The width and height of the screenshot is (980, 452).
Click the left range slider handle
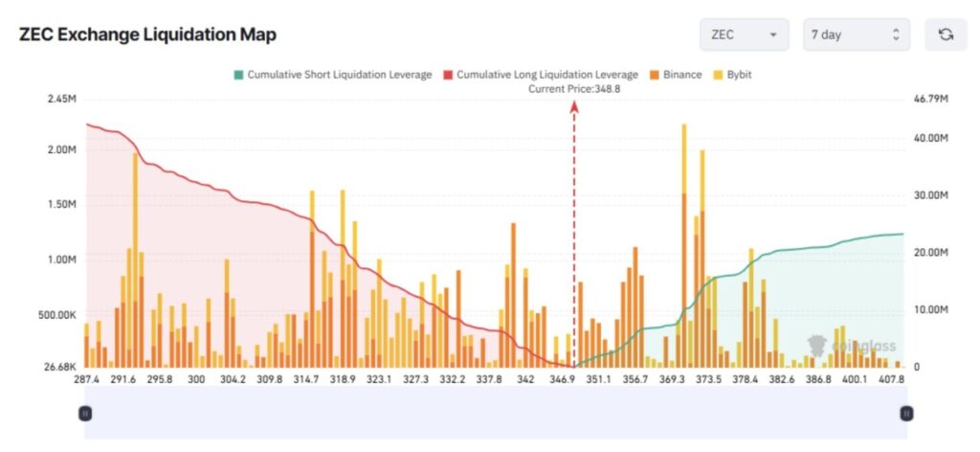85,413
